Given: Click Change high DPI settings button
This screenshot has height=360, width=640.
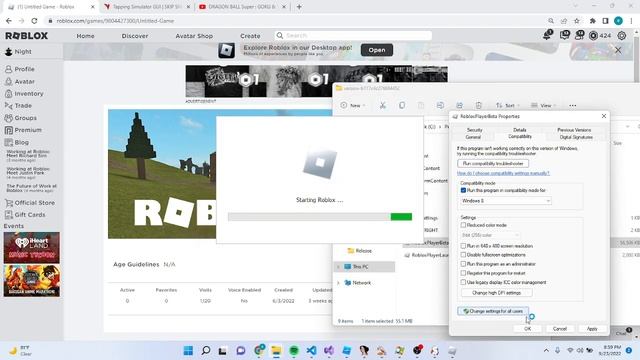Looking at the screenshot, I should point(496,293).
